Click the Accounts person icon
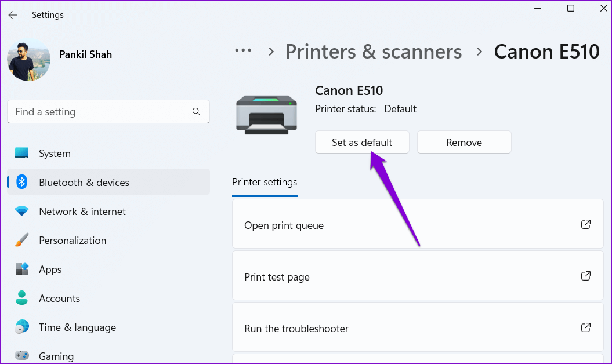Image resolution: width=612 pixels, height=364 pixels. coord(22,298)
